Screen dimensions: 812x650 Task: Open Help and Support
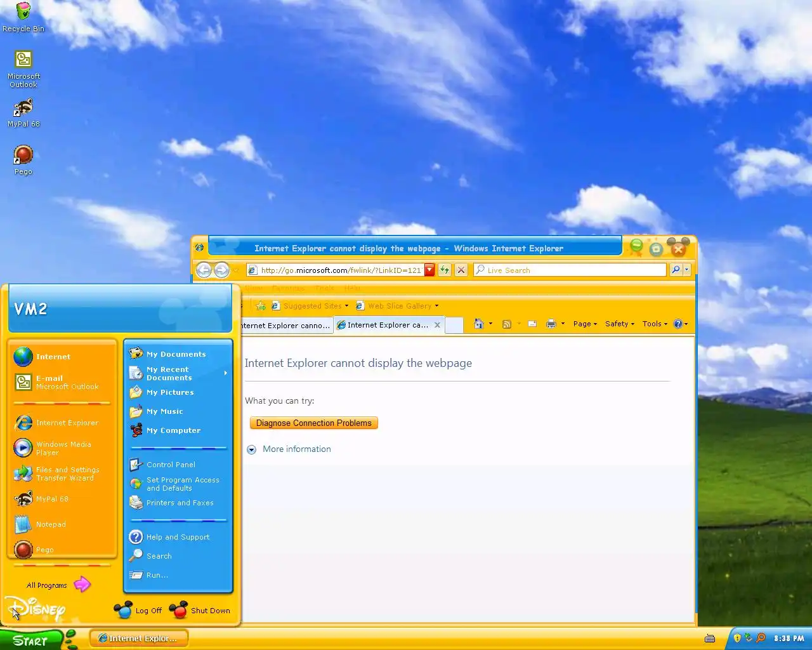(x=178, y=537)
